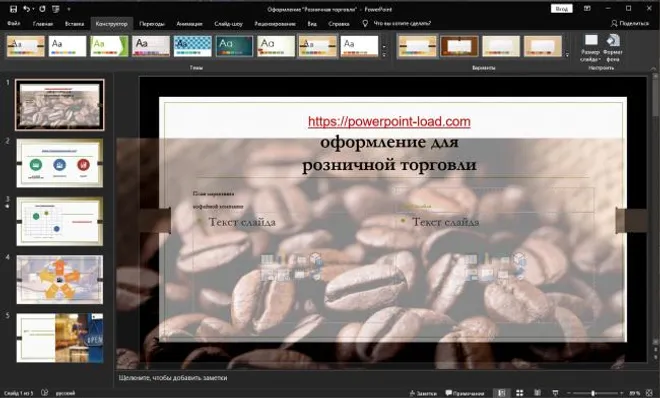
Task: Switch to Normal view icon
Action: click(x=501, y=393)
